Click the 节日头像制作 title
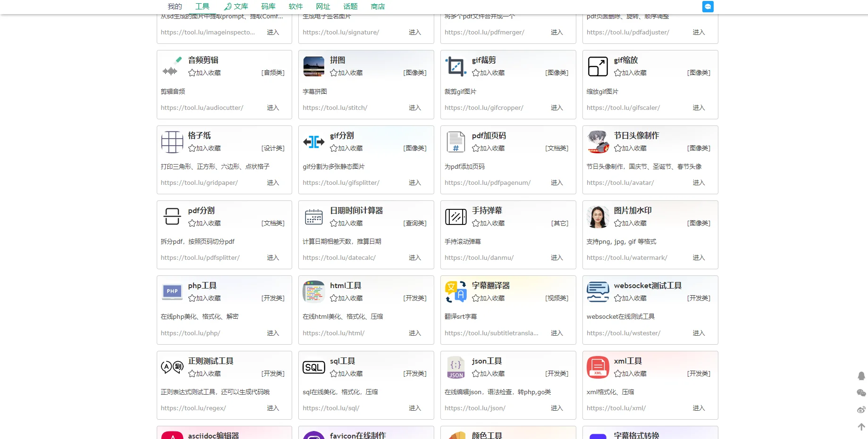 coord(636,136)
